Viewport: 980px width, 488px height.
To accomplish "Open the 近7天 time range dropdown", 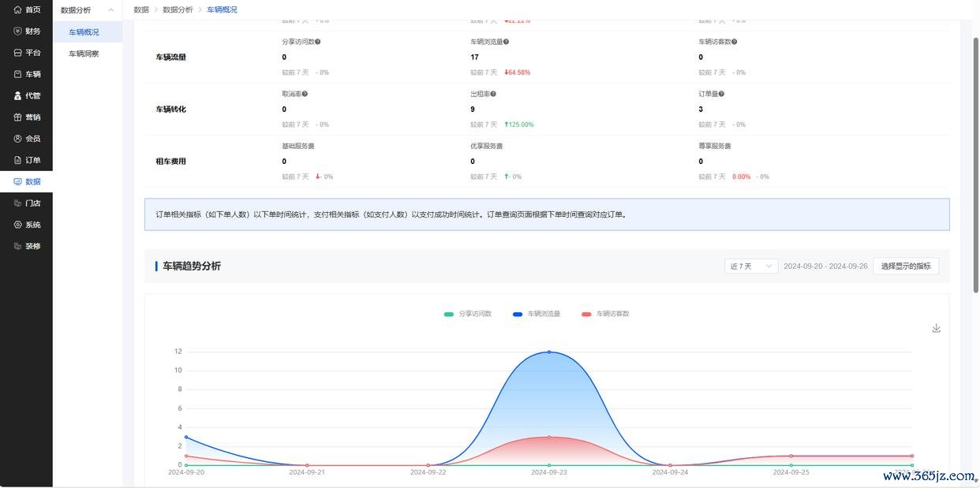I will pyautogui.click(x=751, y=266).
